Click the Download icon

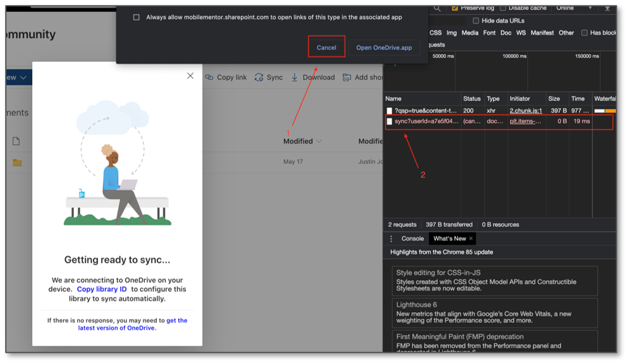click(294, 77)
